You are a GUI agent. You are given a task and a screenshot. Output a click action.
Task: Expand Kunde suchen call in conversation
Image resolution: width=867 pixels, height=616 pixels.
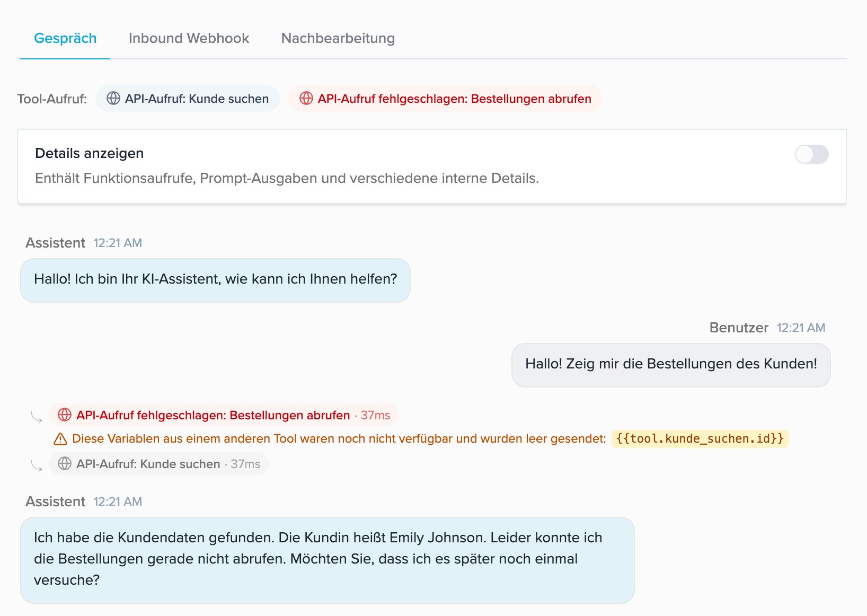159,464
